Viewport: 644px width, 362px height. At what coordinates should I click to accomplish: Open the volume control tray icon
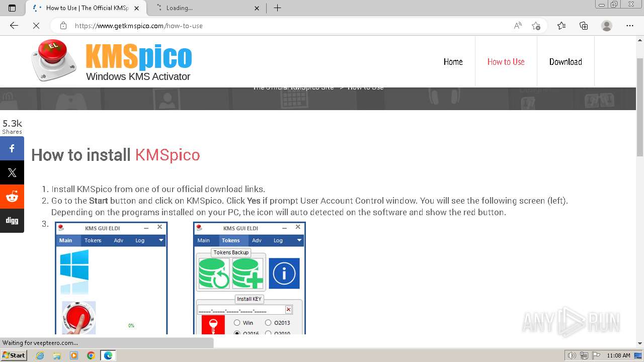572,355
